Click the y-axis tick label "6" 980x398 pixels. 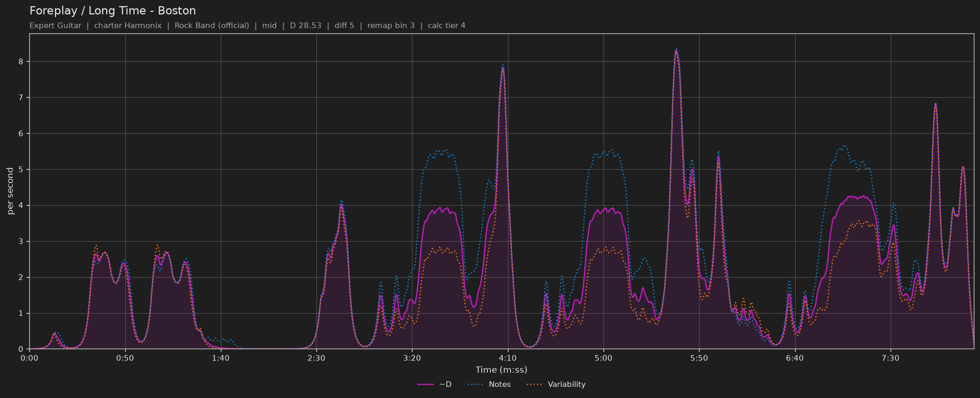click(22, 134)
